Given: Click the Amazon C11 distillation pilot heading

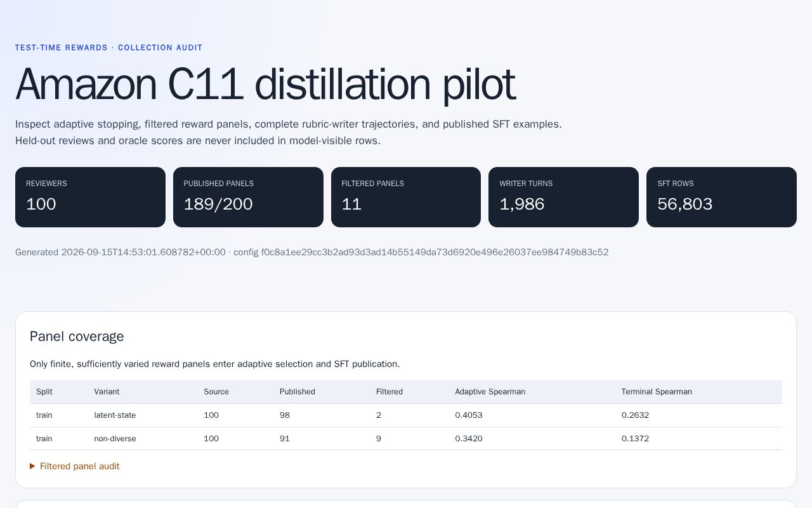Looking at the screenshot, I should tap(265, 84).
